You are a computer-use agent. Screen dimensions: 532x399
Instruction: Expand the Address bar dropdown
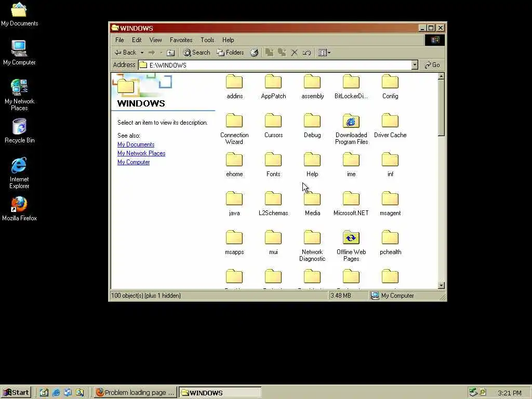[x=414, y=65]
